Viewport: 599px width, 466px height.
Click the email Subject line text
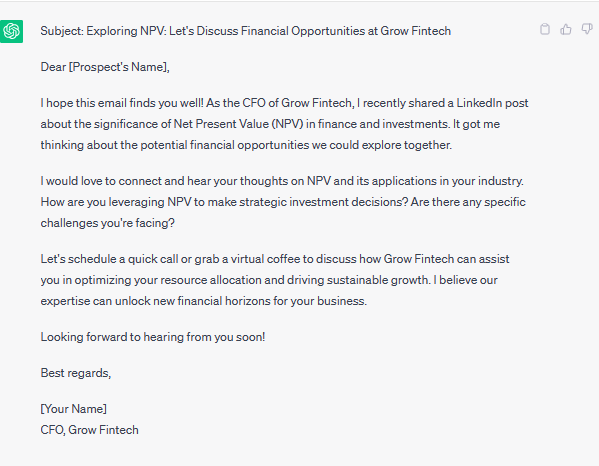point(246,31)
